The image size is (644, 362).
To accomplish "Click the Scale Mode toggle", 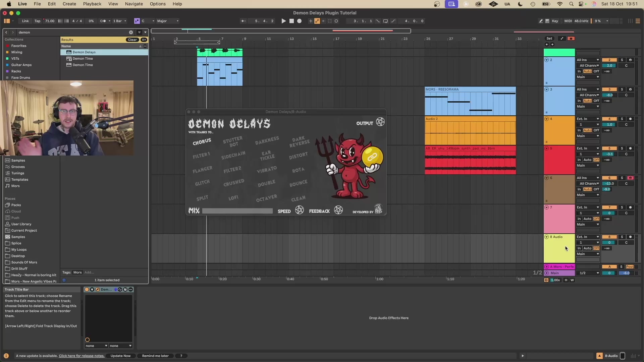I will tap(137, 21).
